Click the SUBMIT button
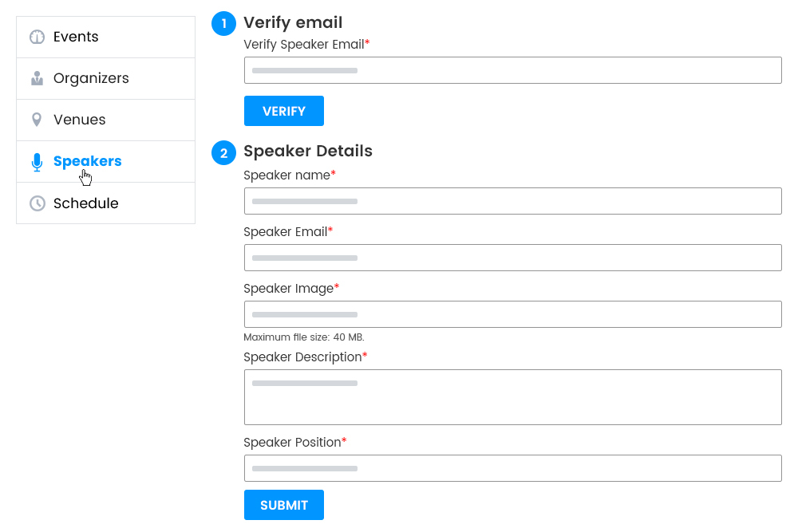This screenshot has height=532, width=798. [283, 505]
